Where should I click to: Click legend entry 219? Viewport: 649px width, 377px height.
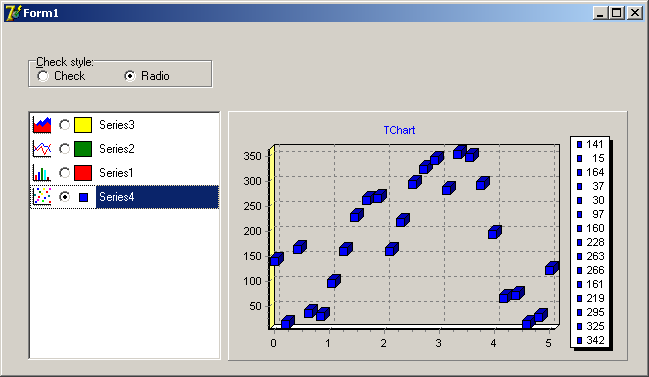[590, 298]
